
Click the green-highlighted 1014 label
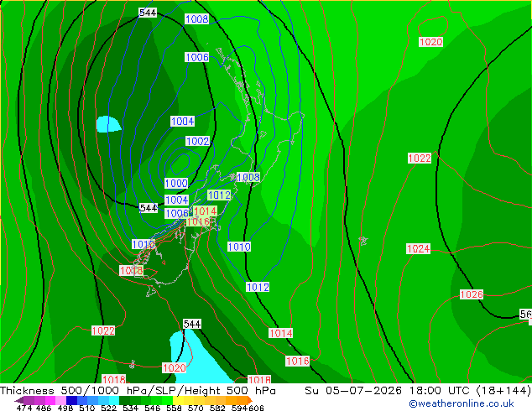[205, 211]
